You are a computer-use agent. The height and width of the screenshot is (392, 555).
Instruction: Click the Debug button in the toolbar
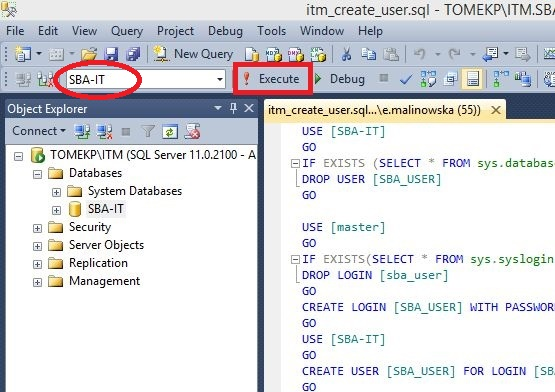[340, 79]
